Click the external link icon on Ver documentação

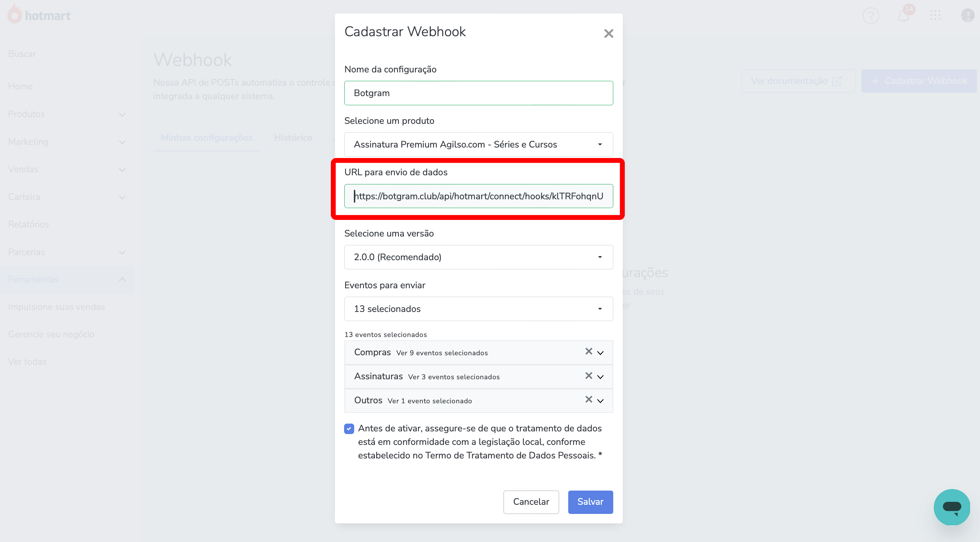point(838,81)
